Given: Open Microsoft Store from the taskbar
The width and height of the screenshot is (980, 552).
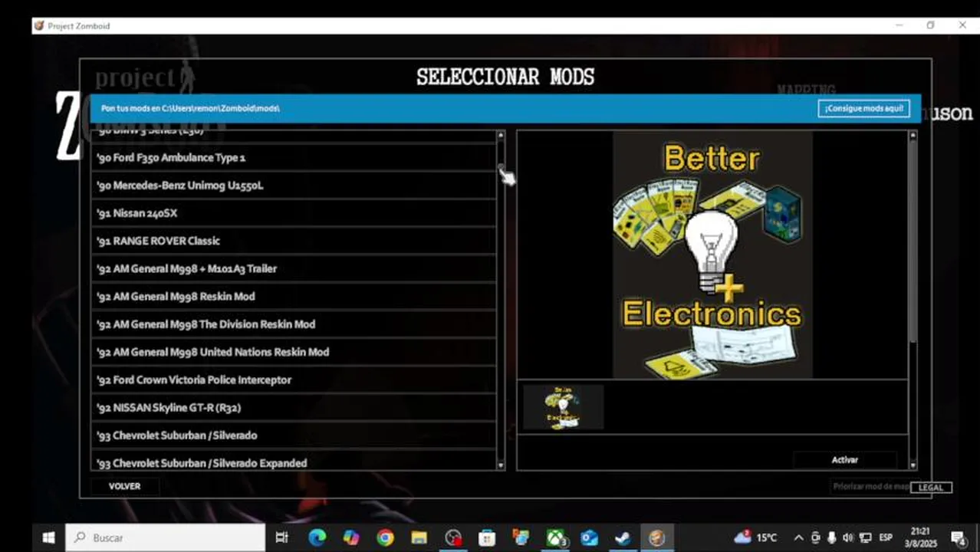Looking at the screenshot, I should [487, 537].
